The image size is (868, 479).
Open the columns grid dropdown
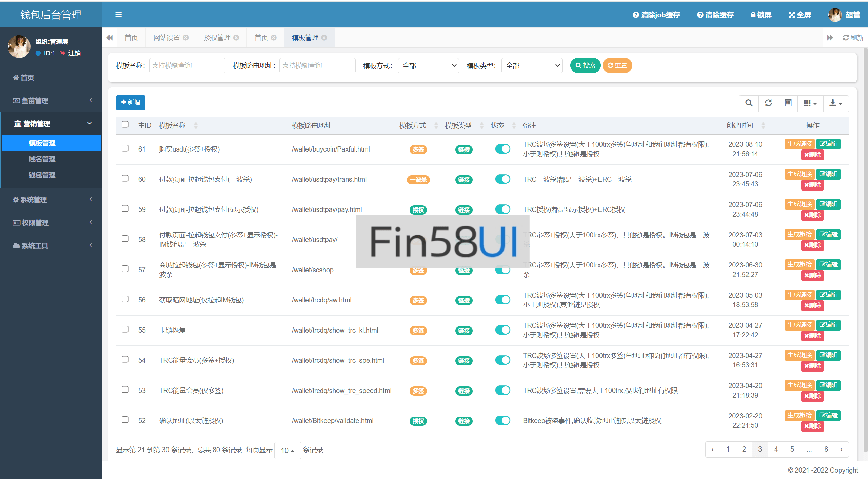pyautogui.click(x=810, y=103)
